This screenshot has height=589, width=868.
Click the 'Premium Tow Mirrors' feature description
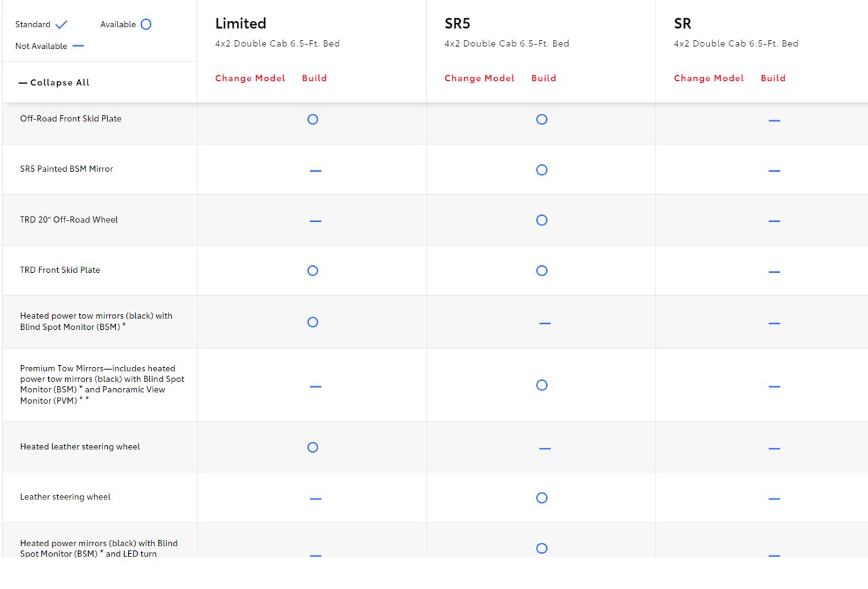102,385
